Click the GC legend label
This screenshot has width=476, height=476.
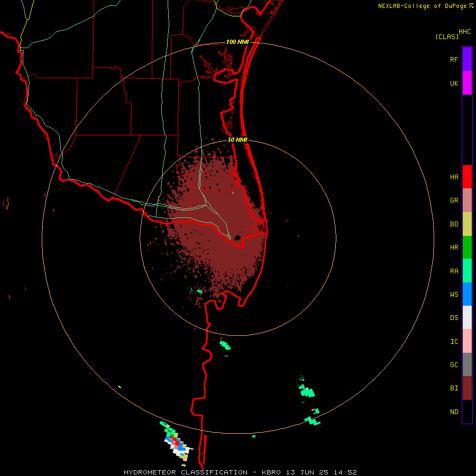[x=454, y=365]
